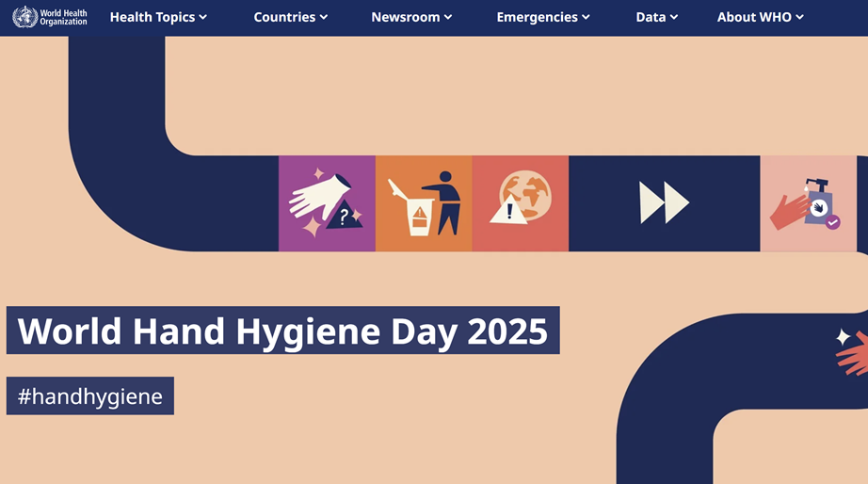Click the dropdown arrow beside About WHO
The height and width of the screenshot is (484, 868).
tap(800, 18)
